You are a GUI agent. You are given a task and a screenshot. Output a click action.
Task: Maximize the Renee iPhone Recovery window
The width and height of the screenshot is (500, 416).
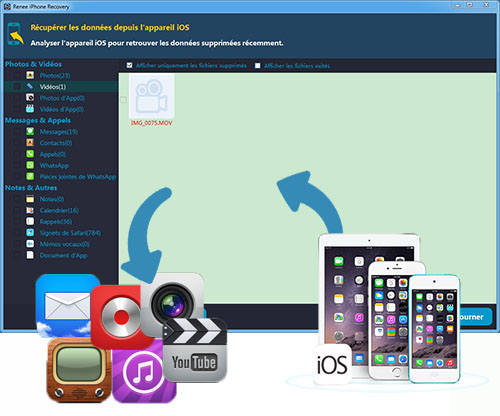point(470,5)
